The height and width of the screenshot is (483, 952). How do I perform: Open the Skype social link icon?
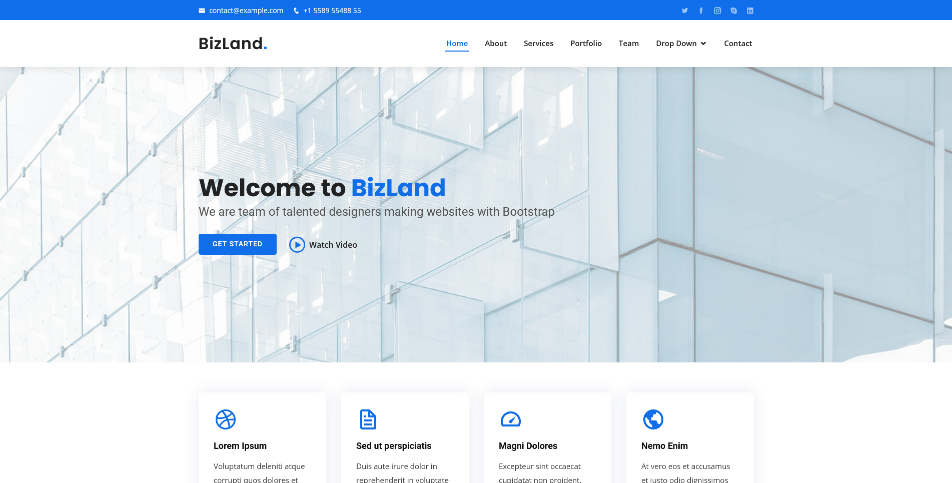(734, 10)
